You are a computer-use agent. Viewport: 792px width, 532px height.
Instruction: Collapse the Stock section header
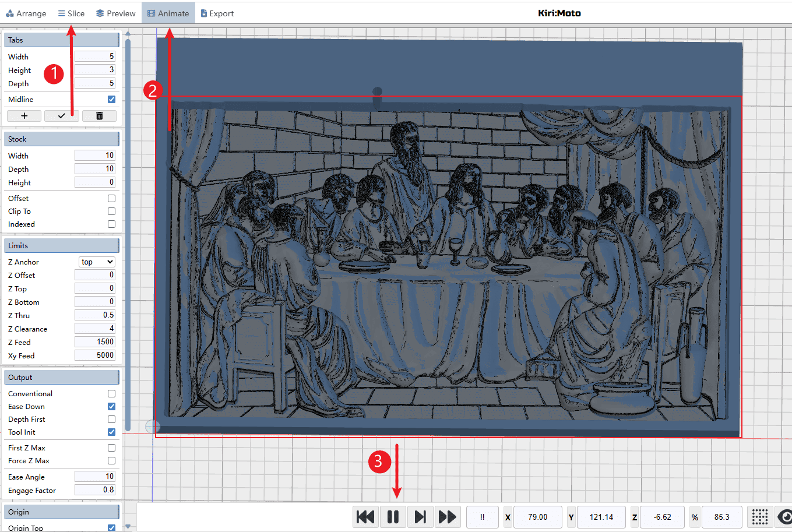click(61, 139)
